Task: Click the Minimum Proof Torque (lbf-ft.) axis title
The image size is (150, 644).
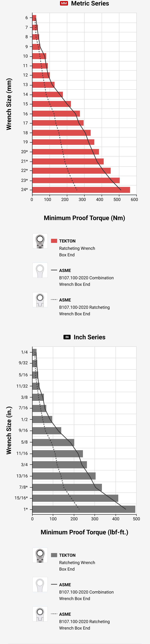Action: pos(84,532)
